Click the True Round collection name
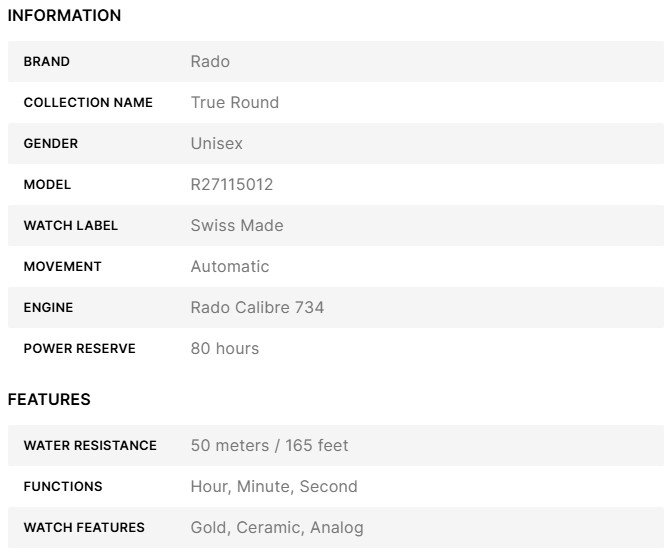 click(235, 103)
